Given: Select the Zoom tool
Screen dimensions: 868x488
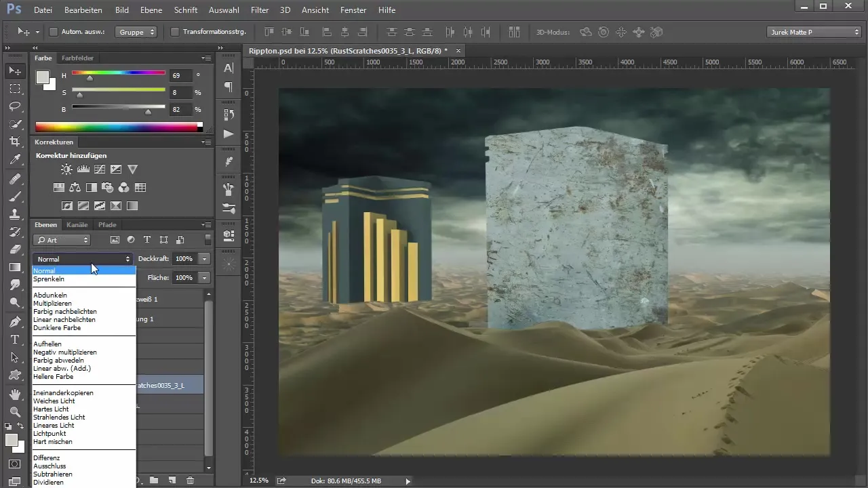Looking at the screenshot, I should coord(15,411).
